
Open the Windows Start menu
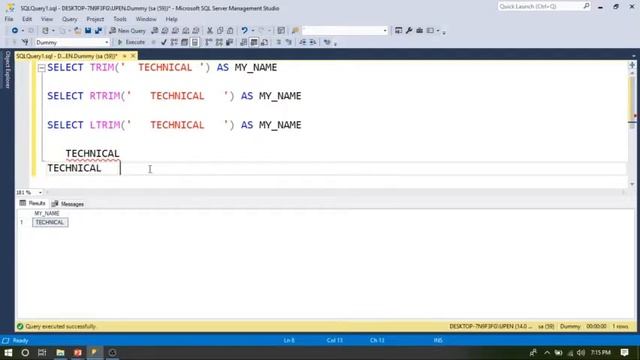coord(8,352)
